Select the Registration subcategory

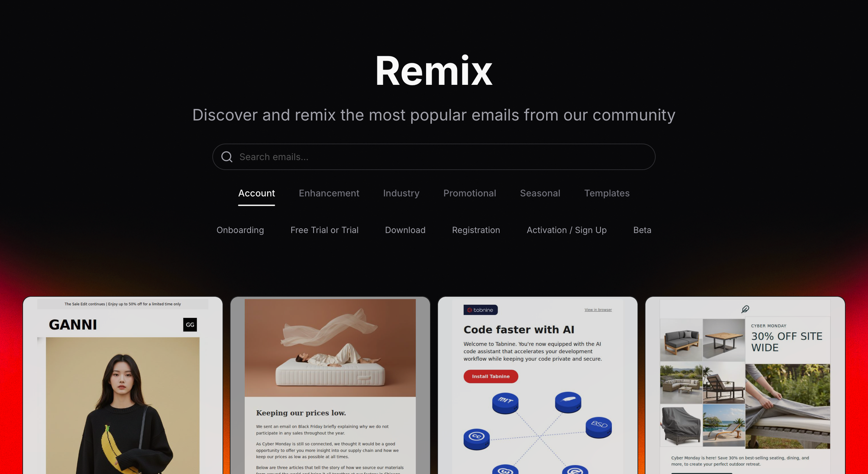pyautogui.click(x=476, y=230)
